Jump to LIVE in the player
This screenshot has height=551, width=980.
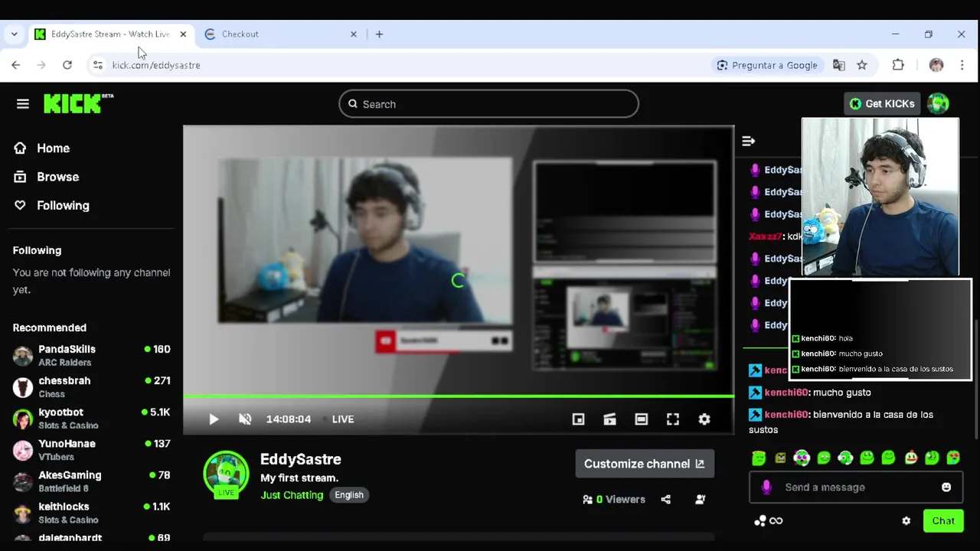(x=342, y=419)
